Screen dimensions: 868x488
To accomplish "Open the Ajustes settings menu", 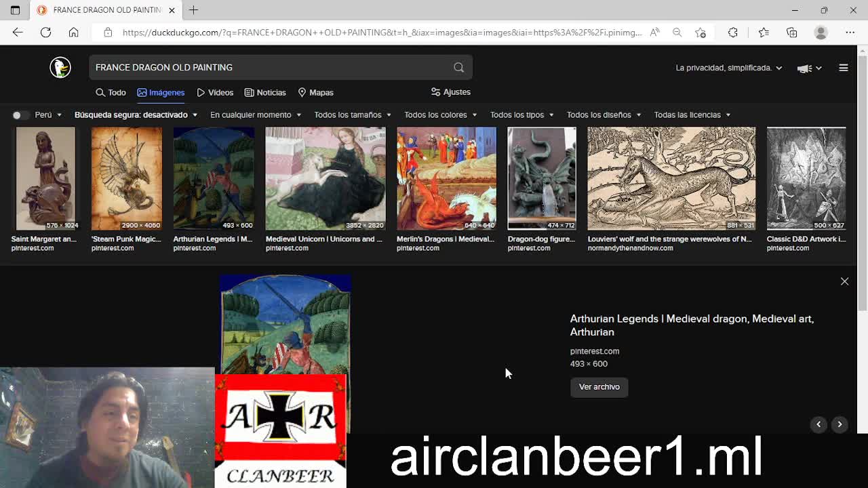I will [450, 92].
